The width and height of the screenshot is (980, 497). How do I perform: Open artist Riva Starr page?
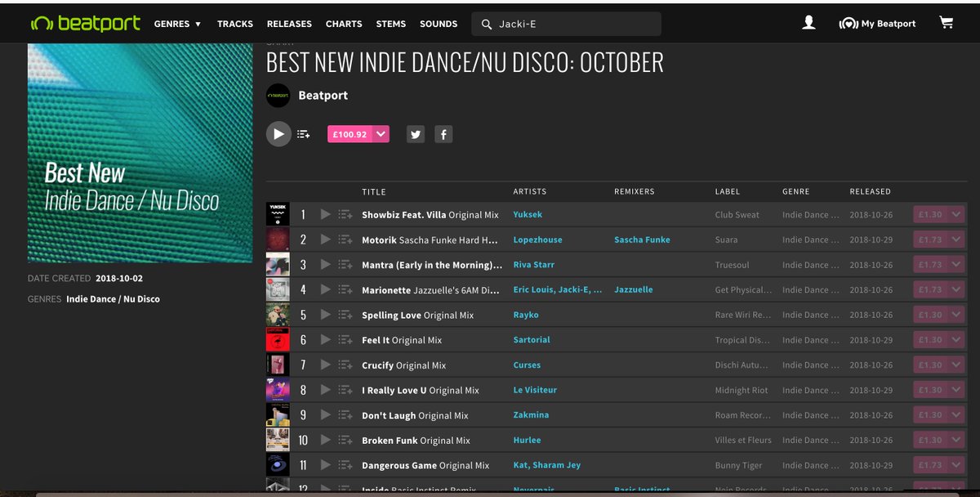pos(534,265)
